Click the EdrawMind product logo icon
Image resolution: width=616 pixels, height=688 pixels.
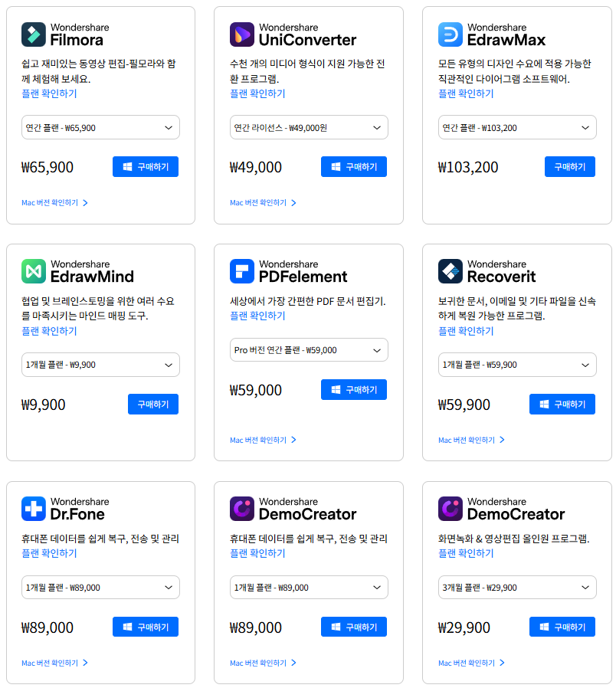34,271
